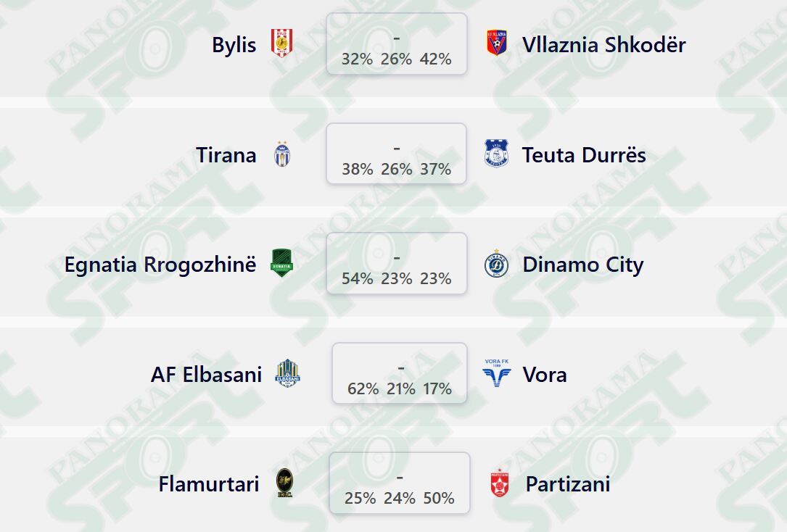Screen dimensions: 787x532
Task: Click the Vllaznia Shkodër team logo
Action: coord(496,43)
